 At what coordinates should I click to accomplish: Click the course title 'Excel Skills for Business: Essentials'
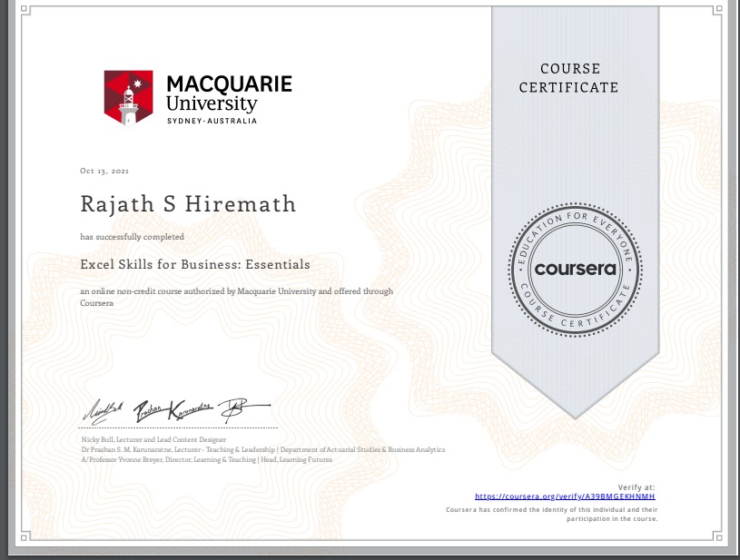[x=195, y=265]
